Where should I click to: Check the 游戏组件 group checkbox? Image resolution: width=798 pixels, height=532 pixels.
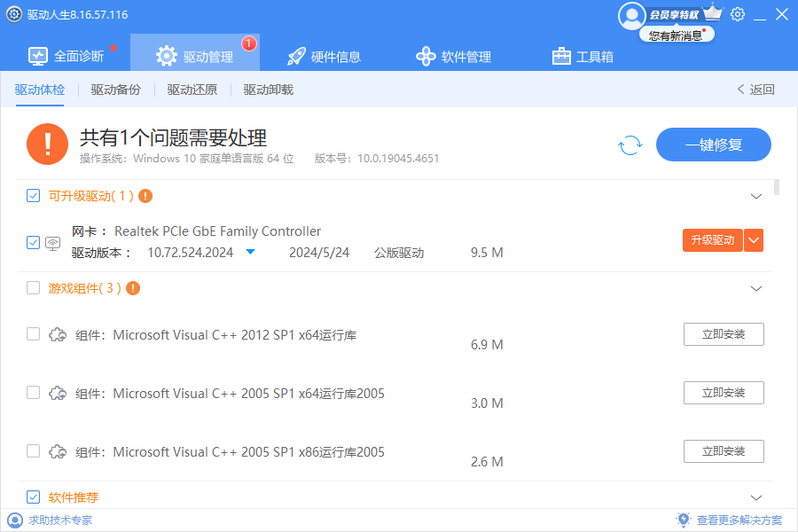[33, 288]
